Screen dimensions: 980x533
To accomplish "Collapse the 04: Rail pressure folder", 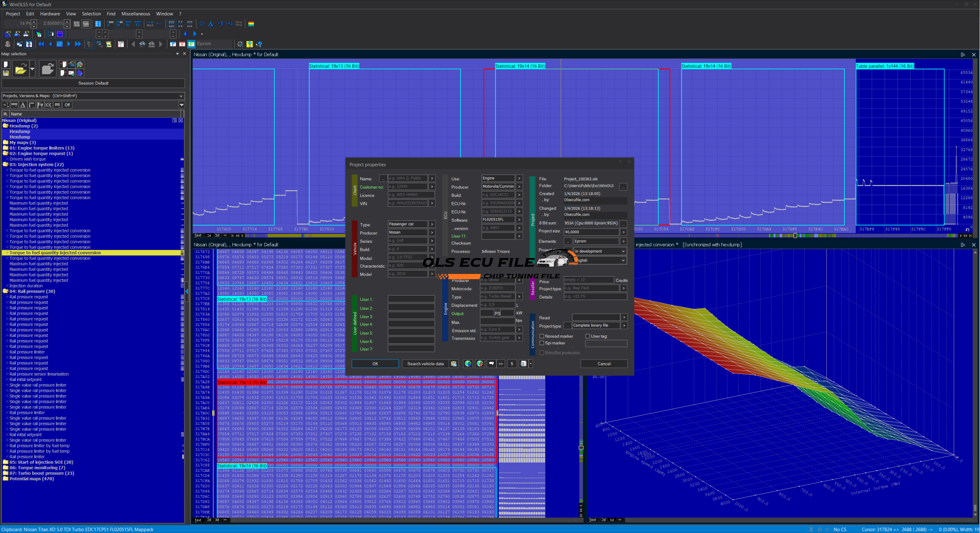I will tap(5, 291).
